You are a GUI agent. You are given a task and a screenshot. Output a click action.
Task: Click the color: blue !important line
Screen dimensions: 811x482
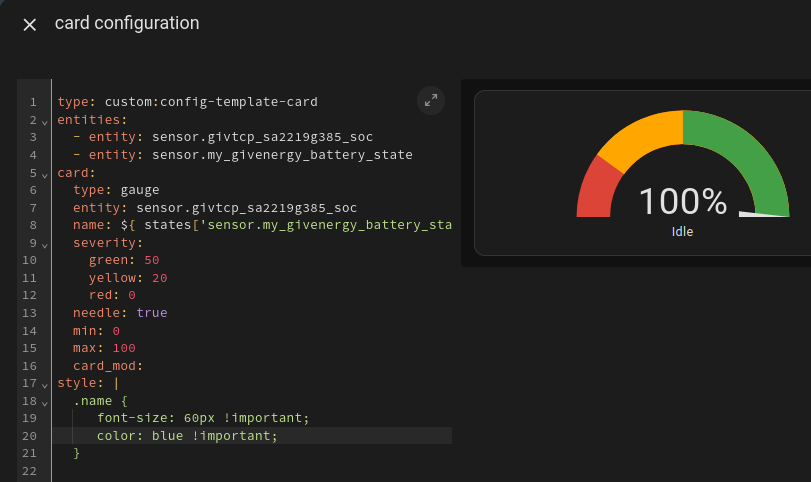(187, 435)
